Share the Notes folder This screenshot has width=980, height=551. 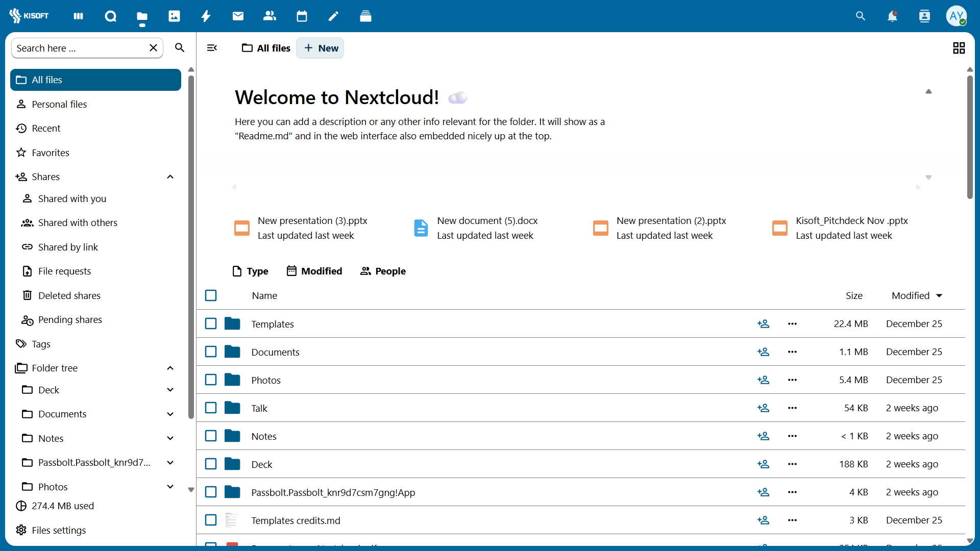pyautogui.click(x=764, y=436)
